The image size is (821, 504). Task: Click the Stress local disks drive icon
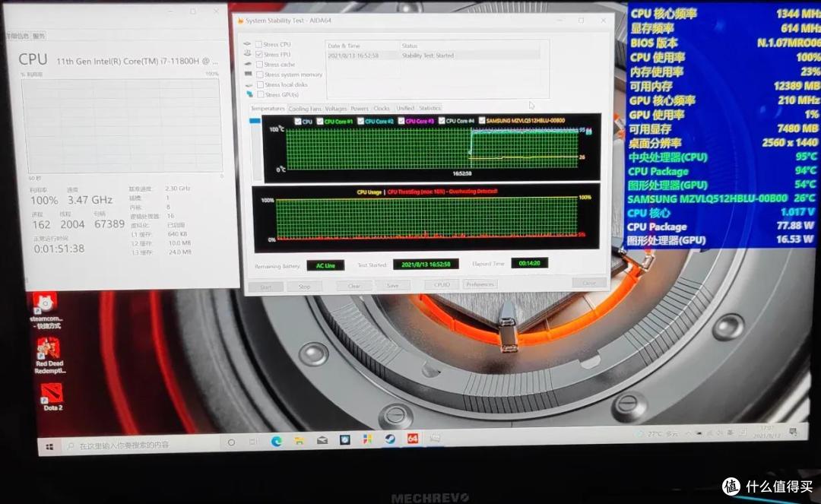(249, 84)
